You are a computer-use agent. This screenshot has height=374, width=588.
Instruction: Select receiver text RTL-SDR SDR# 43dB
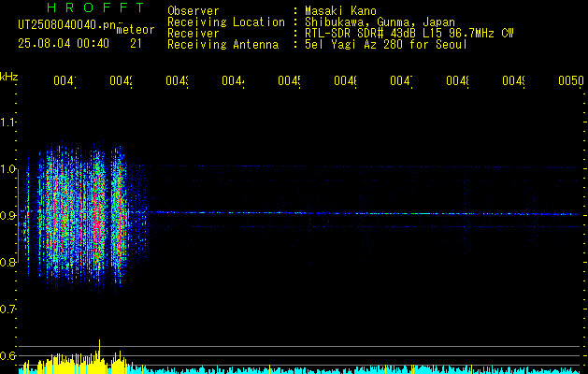coord(361,34)
